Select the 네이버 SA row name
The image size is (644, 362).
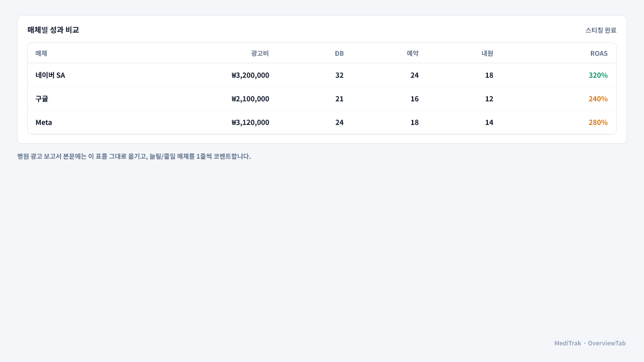click(50, 75)
